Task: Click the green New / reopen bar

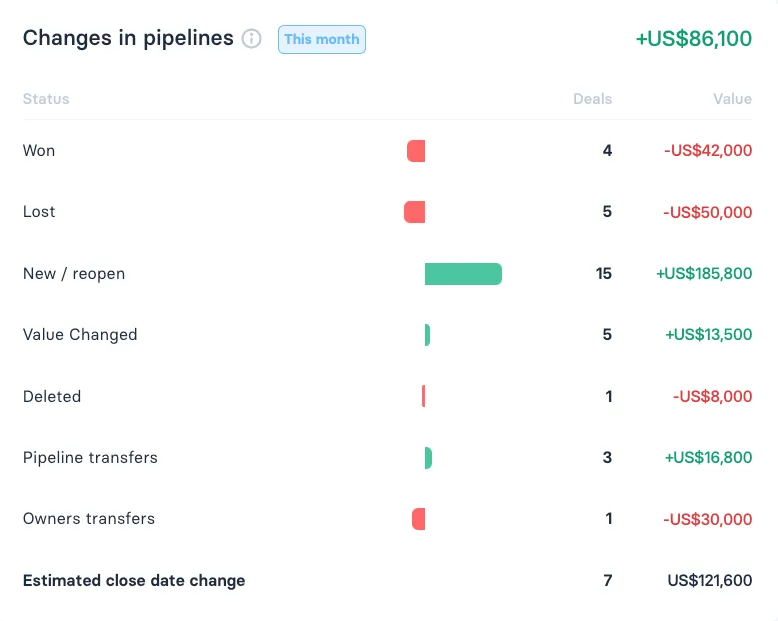Action: (463, 274)
